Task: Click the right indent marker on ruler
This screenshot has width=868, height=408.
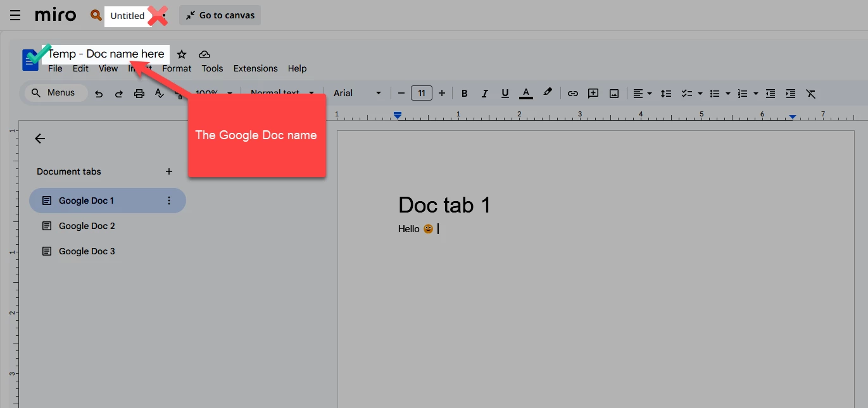Action: click(x=793, y=117)
